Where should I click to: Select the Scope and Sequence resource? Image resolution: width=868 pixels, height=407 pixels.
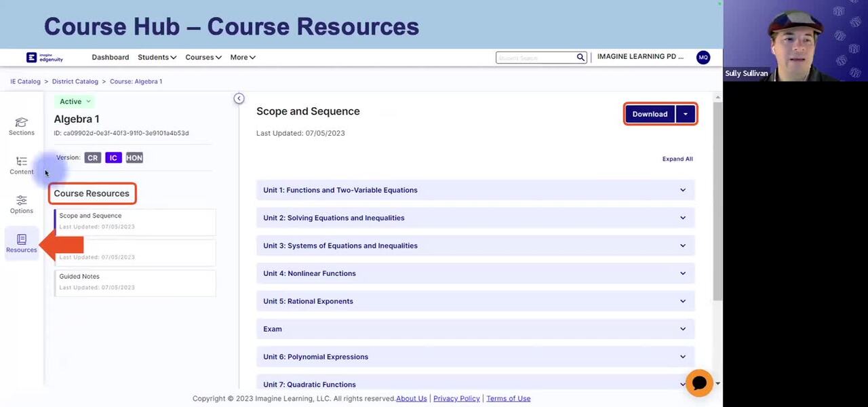click(135, 221)
